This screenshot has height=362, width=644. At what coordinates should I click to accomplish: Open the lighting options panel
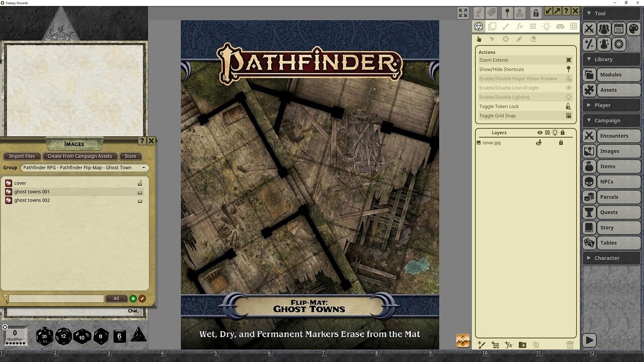click(547, 27)
